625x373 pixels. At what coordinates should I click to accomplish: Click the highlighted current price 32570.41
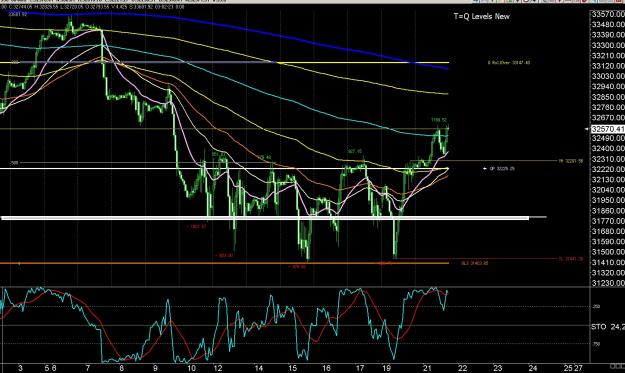[x=608, y=129]
